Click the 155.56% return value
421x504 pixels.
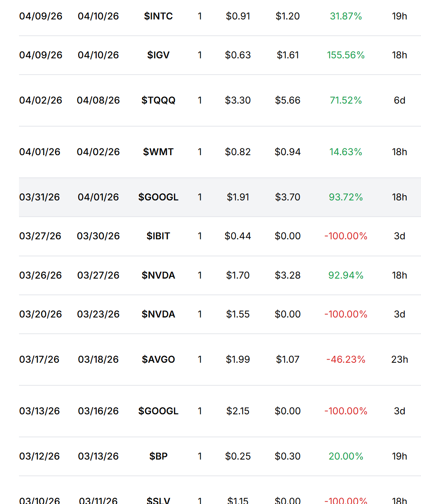click(346, 55)
